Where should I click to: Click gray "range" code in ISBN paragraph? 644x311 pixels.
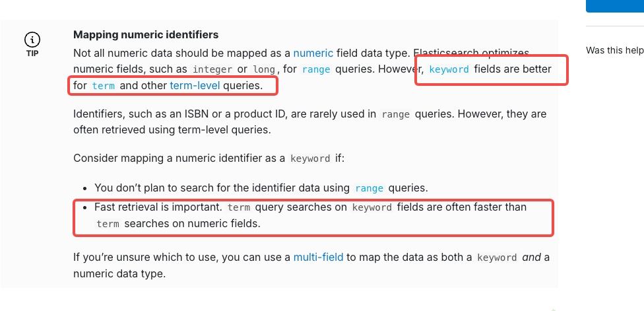(396, 114)
